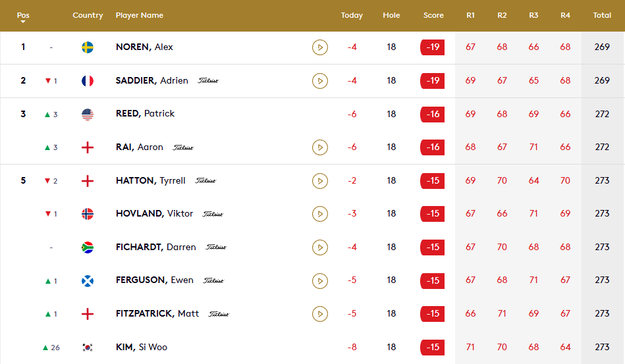Open Aaron Rai's play video icon

319,147
